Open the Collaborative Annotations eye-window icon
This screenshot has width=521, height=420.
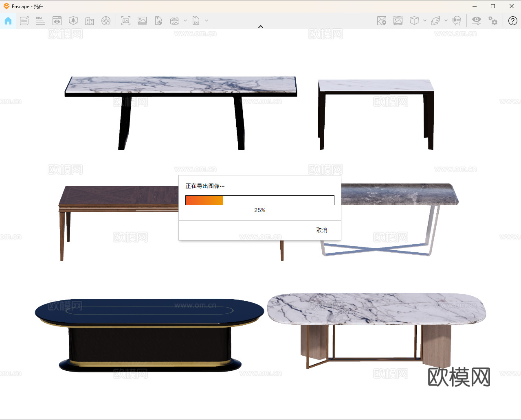(57, 21)
